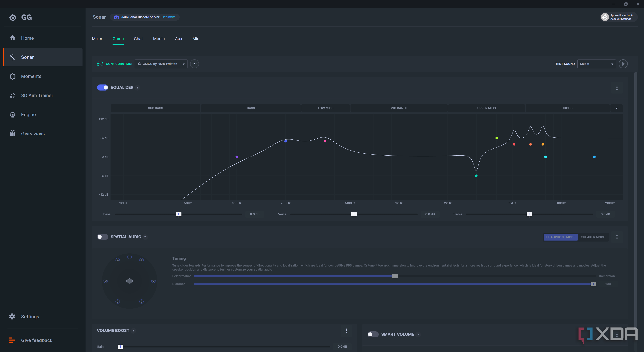Disable the Equalizer toggle

[102, 87]
